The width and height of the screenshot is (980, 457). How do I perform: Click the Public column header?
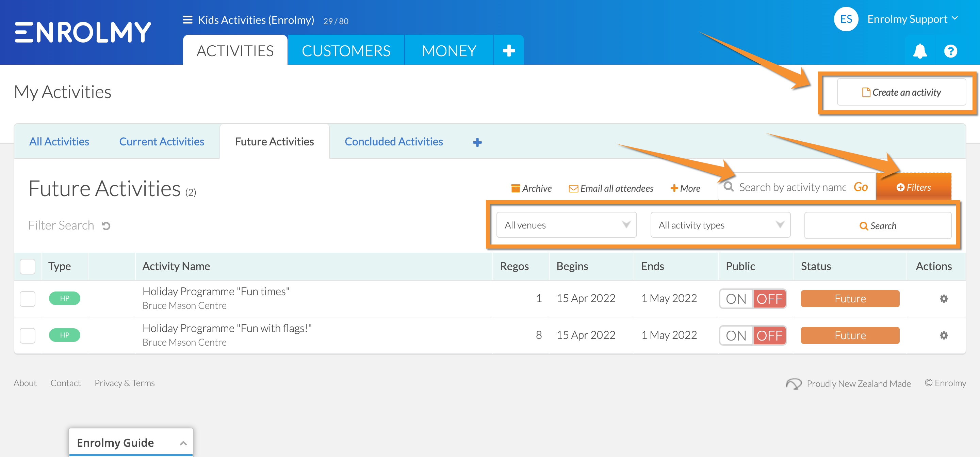(x=740, y=266)
